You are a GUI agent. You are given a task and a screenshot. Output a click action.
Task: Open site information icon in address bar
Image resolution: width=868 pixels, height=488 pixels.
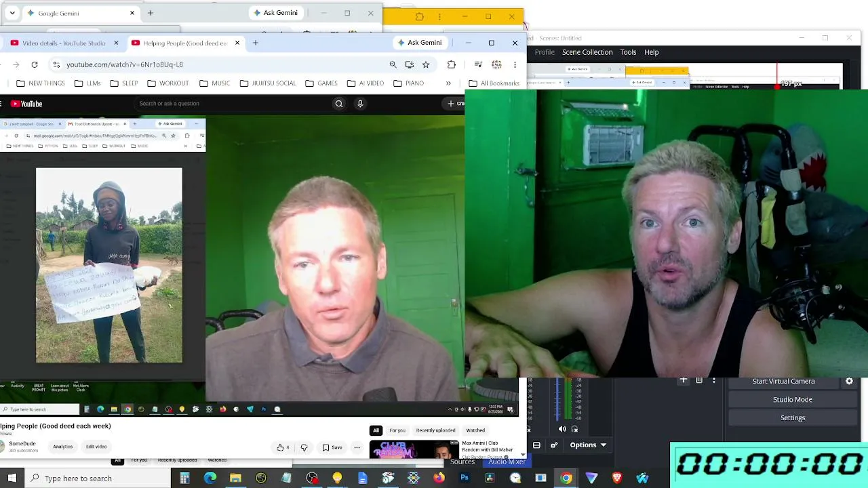[x=56, y=64]
